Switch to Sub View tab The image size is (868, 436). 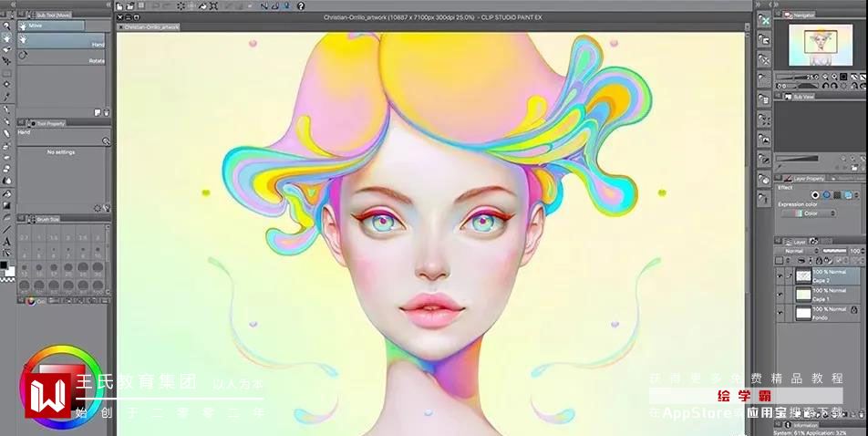point(800,97)
